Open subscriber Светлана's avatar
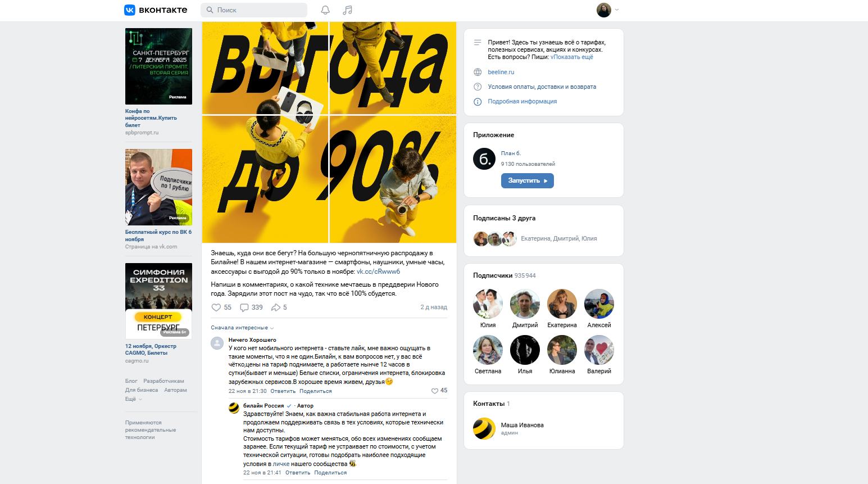Screen dimensions: 868x484 click(x=488, y=350)
